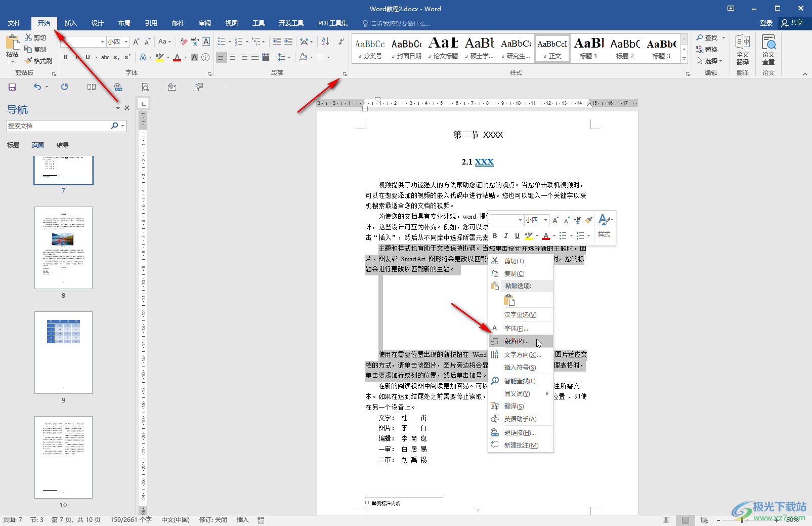This screenshot has width=812, height=526.
Task: Click the Redo icon in quick access toolbar
Action: pyautogui.click(x=64, y=87)
